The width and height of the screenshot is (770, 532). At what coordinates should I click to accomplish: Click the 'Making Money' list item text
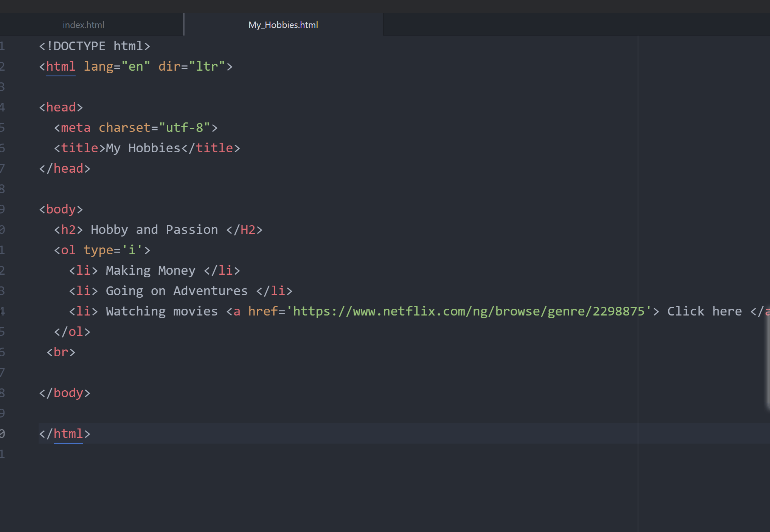click(151, 271)
